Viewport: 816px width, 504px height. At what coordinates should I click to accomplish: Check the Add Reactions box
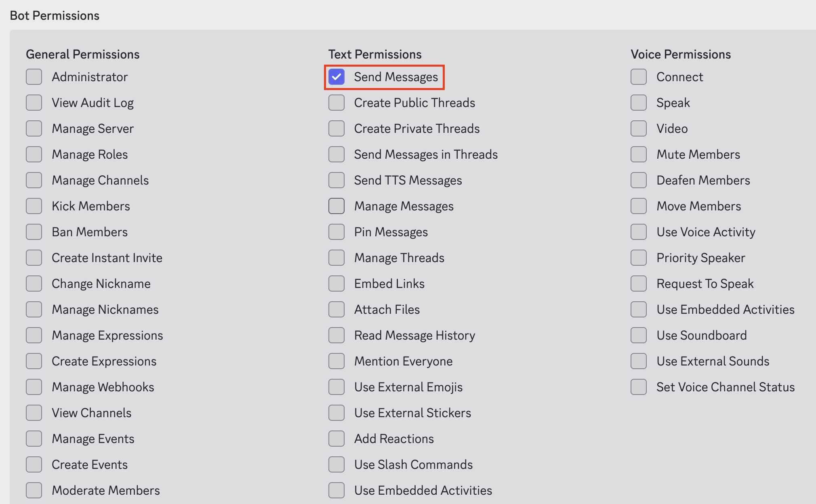click(x=336, y=439)
